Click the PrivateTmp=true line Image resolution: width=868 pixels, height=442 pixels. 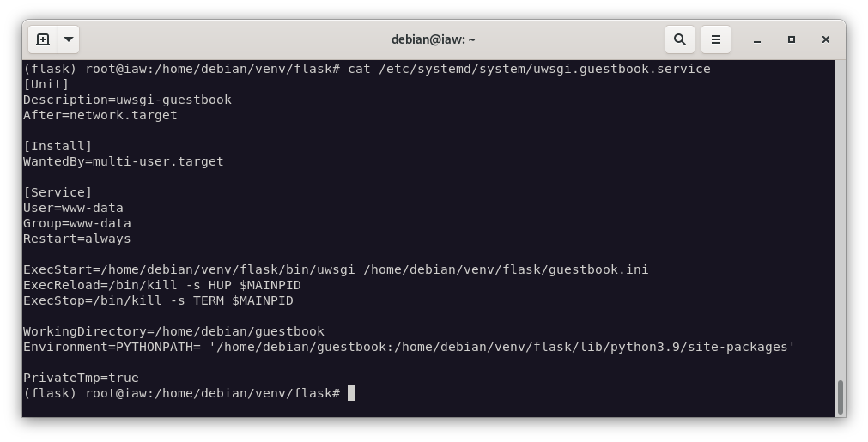81,378
